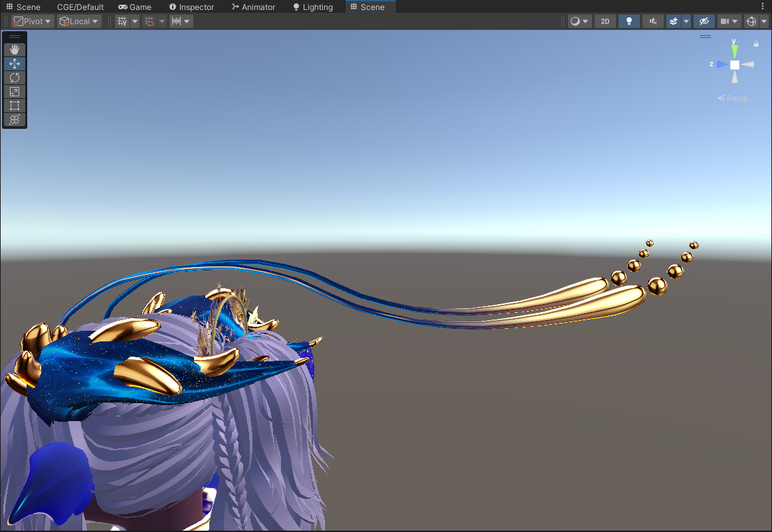
Task: Toggle hidden objects scene visibility eye
Action: click(704, 21)
